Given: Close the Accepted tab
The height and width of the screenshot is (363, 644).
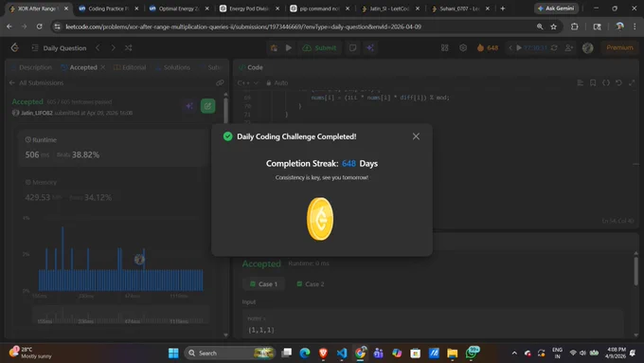Looking at the screenshot, I should (102, 67).
